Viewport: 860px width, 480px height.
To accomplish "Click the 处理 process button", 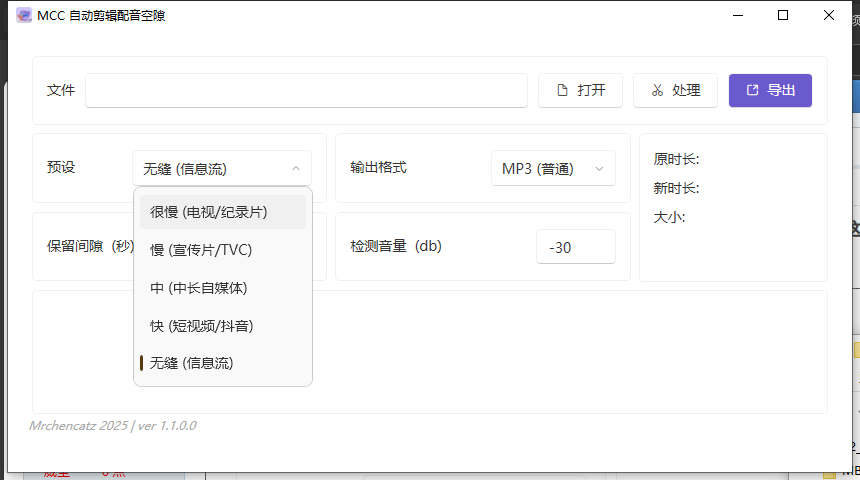I will click(675, 91).
